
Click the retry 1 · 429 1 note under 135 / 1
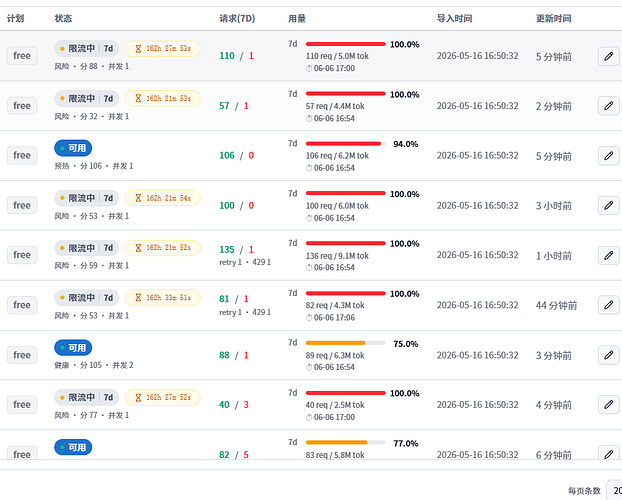[x=245, y=262]
